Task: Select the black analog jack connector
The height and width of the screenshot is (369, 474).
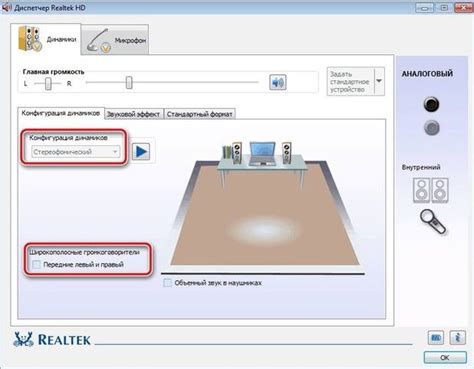Action: (431, 104)
